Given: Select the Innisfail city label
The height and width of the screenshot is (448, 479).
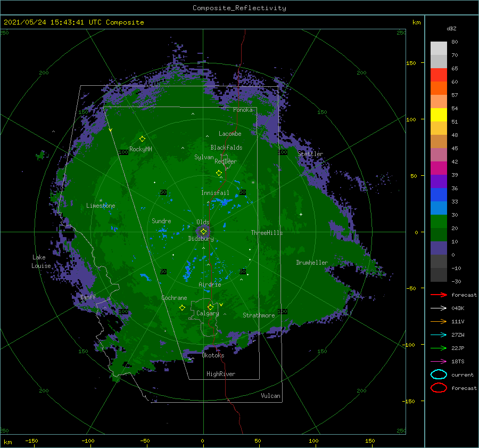Looking at the screenshot, I should pyautogui.click(x=215, y=193).
